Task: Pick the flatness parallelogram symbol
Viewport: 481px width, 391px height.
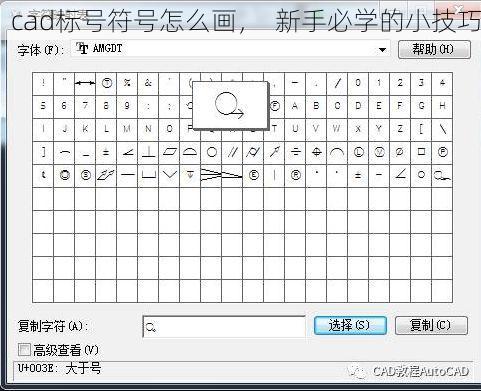Action: (x=169, y=152)
